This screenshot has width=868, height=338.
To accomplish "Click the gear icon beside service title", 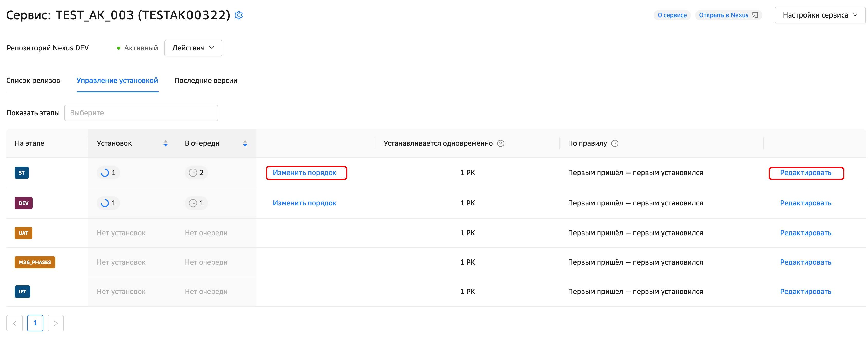I will 239,15.
